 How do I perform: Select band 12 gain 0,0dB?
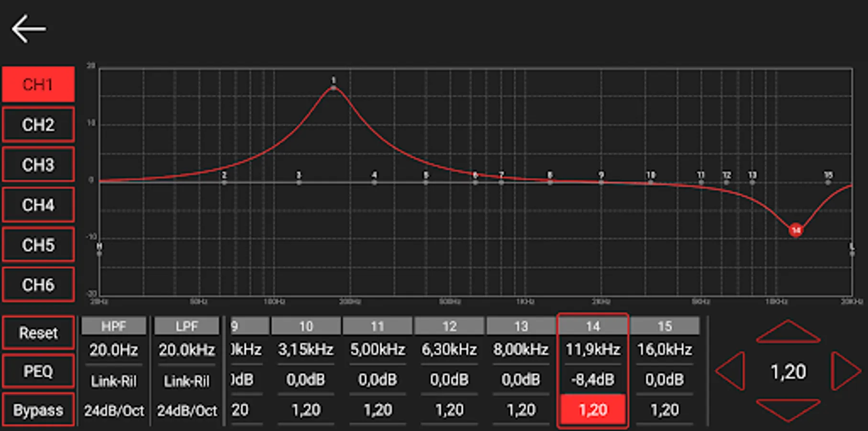449,380
